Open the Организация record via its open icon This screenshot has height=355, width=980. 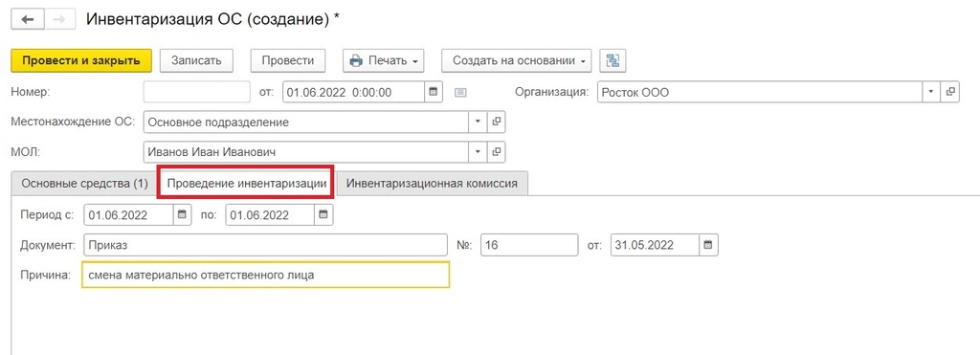pos(950,92)
